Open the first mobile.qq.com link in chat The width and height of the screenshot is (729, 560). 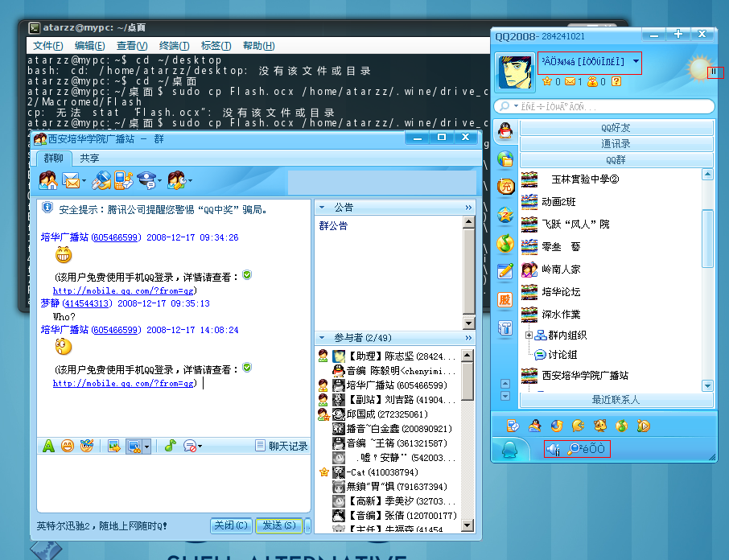click(x=123, y=290)
